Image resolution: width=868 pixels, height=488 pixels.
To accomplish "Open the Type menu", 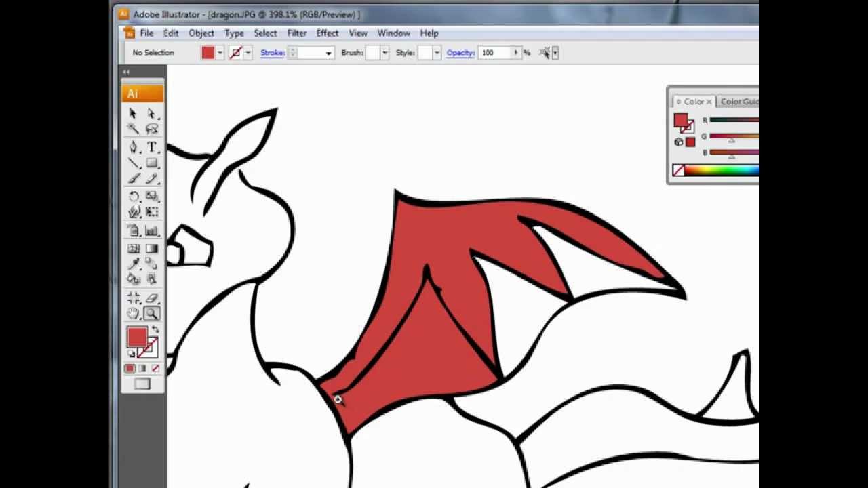I will pyautogui.click(x=234, y=33).
